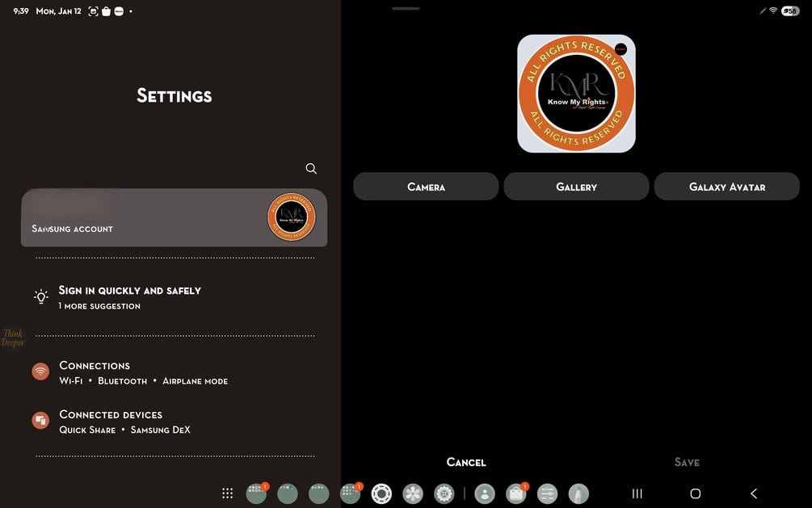Tap the Recents navigation button
The width and height of the screenshot is (812, 508).
point(637,493)
